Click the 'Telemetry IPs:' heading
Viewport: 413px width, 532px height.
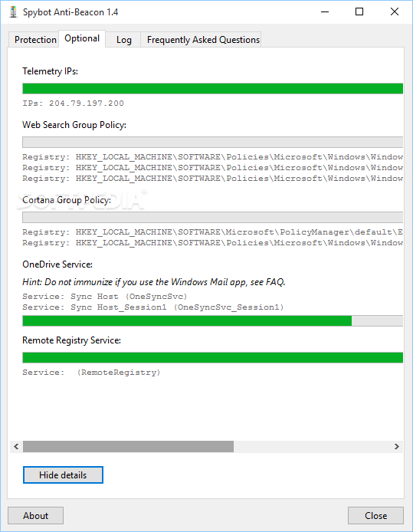tap(50, 71)
